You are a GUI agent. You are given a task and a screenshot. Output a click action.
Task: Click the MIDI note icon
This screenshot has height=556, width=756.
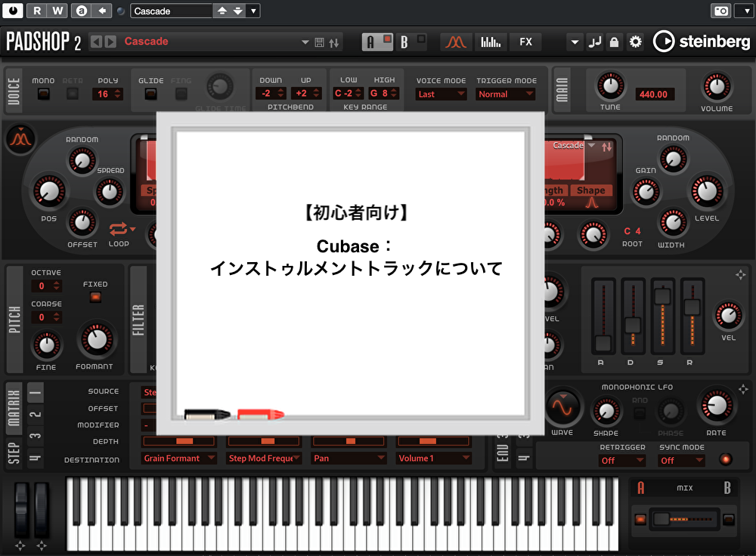tap(595, 42)
